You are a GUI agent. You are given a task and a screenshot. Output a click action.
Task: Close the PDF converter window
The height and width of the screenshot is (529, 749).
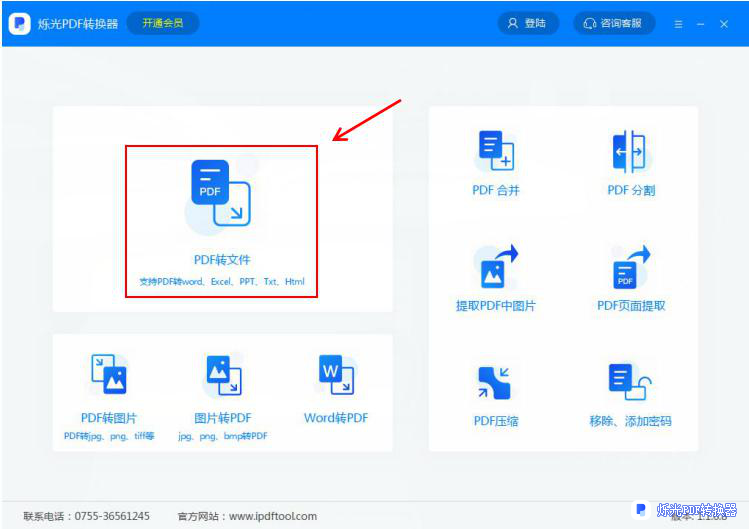tap(724, 24)
